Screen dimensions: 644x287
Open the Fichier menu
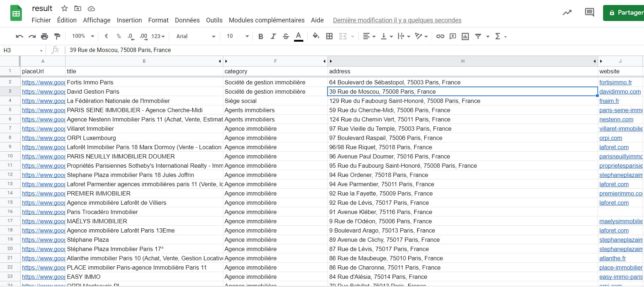click(41, 20)
